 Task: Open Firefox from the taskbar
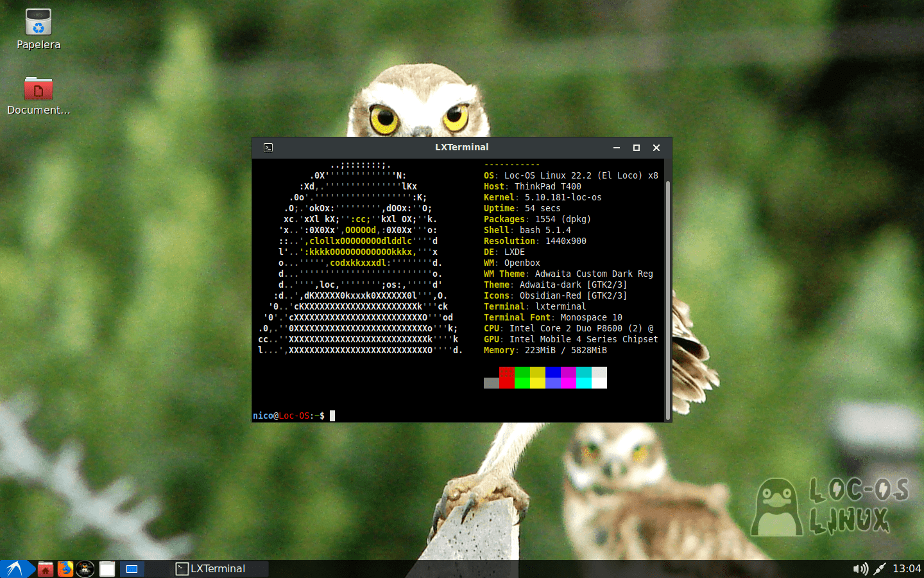click(65, 569)
